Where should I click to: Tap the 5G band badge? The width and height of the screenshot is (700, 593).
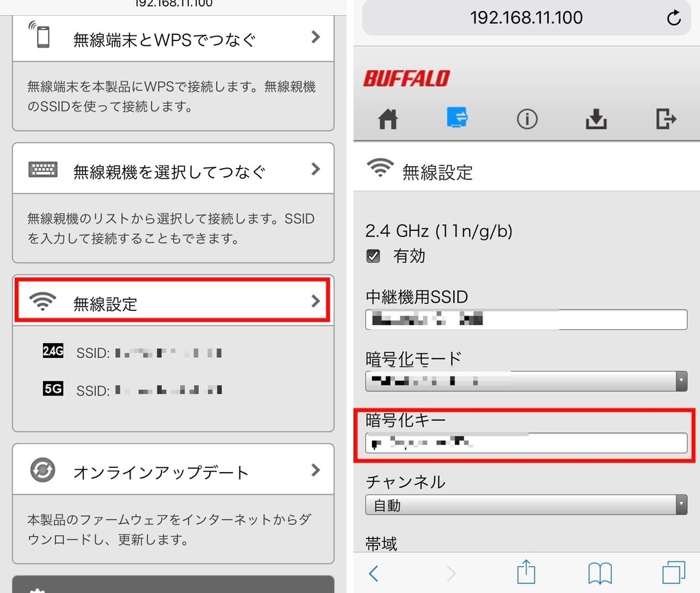point(53,389)
